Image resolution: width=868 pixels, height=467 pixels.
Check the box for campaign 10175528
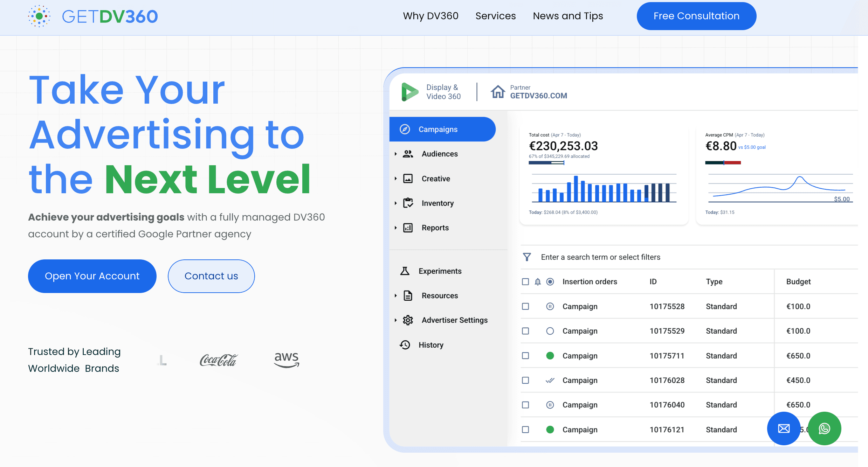click(525, 306)
